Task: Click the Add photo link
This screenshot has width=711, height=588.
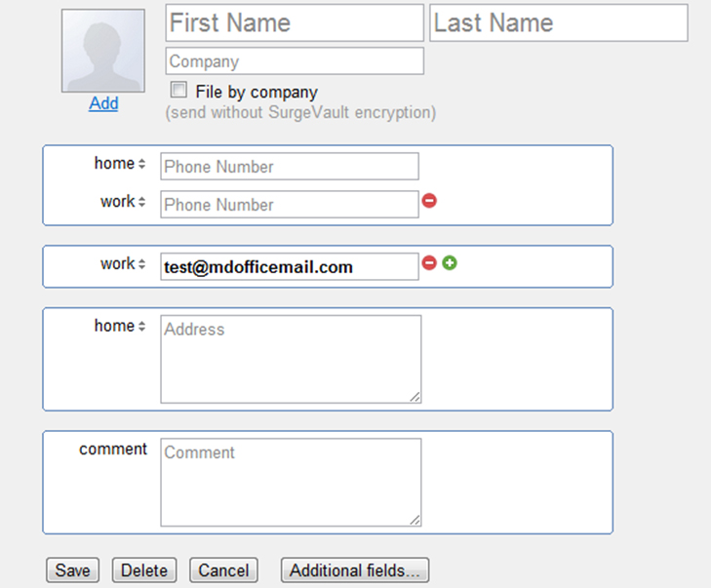Action: click(103, 103)
